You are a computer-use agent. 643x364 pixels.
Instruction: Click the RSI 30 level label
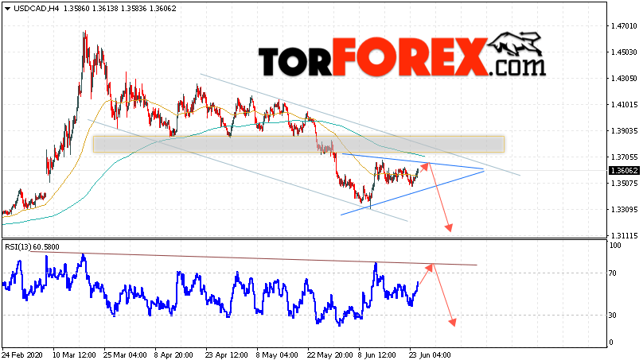pos(612,315)
